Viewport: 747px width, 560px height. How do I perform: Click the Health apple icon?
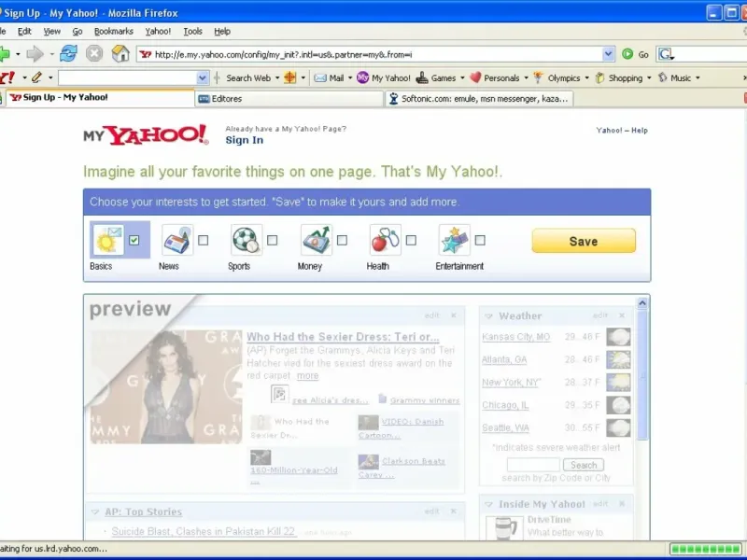[386, 240]
